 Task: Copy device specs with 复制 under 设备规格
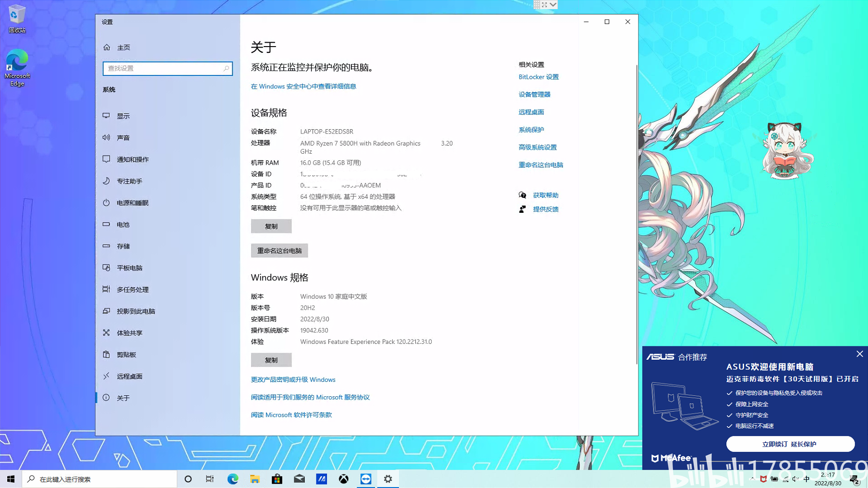[x=271, y=226]
